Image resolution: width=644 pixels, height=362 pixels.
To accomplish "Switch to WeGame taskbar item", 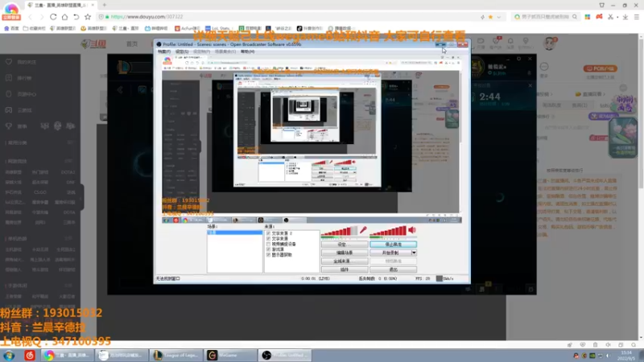I will coord(230,356).
